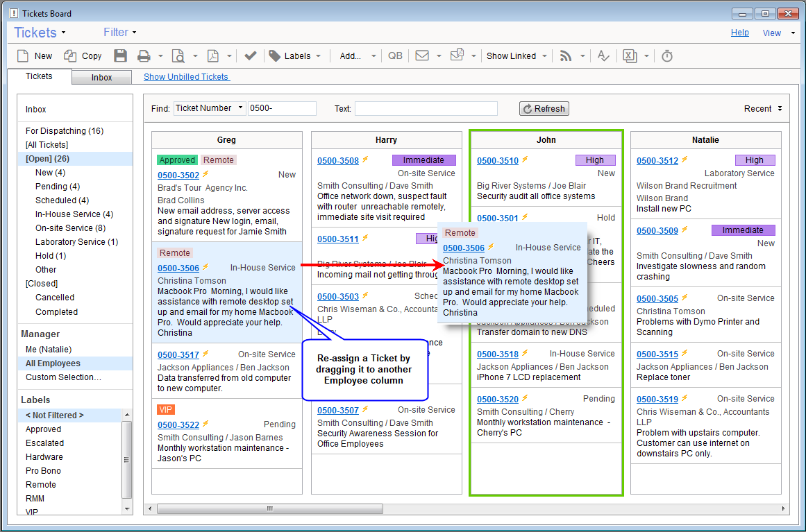Click the Text search input field
Image resolution: width=806 pixels, height=532 pixels.
(x=426, y=108)
